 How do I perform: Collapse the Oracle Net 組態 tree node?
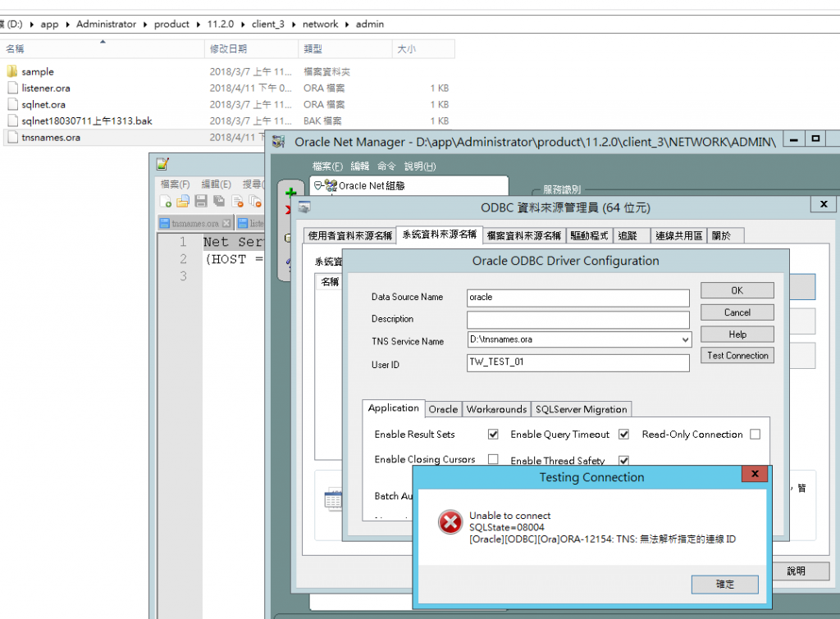coord(318,186)
